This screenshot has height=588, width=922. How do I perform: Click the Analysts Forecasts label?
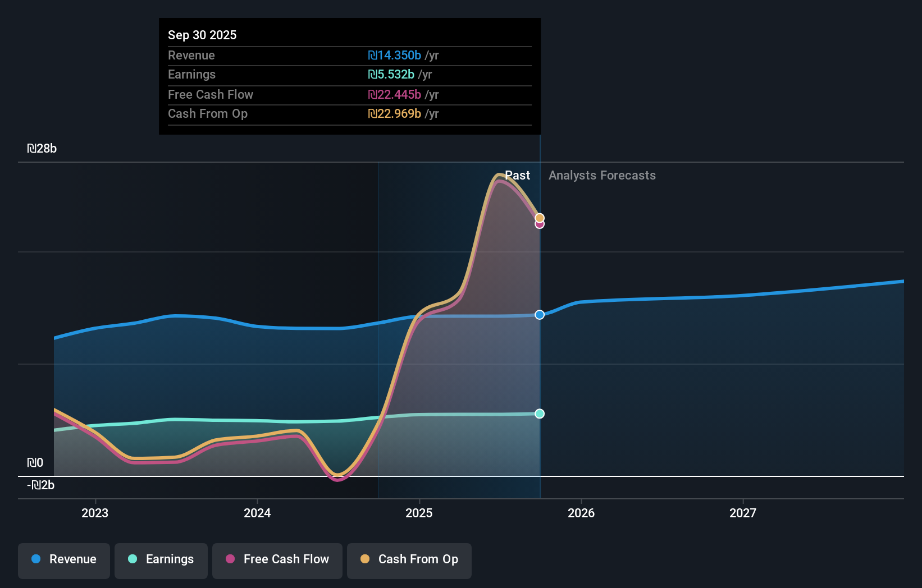(x=602, y=175)
